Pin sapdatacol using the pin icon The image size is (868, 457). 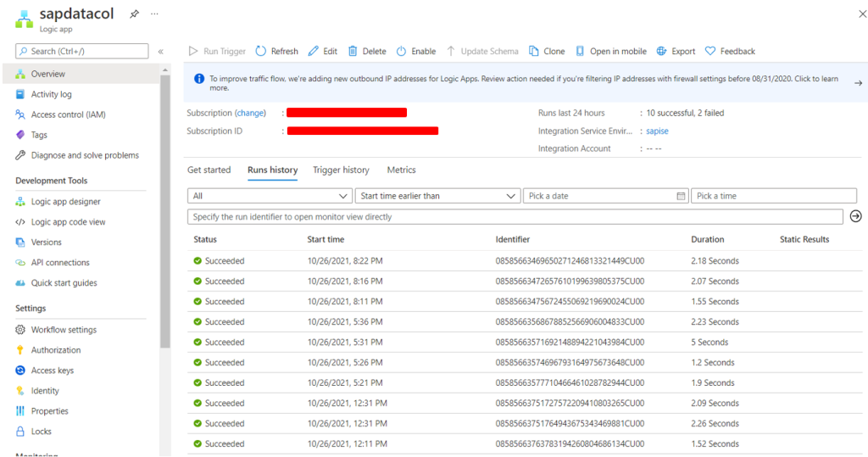point(134,14)
